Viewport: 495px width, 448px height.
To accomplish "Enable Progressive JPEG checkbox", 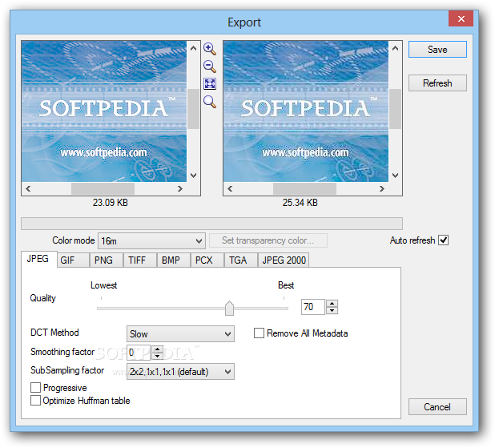I will click(36, 387).
